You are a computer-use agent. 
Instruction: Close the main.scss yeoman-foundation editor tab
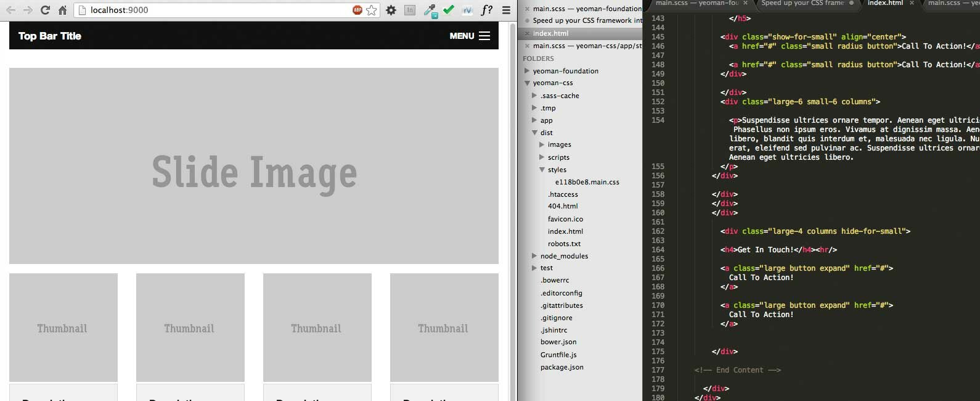pyautogui.click(x=745, y=3)
